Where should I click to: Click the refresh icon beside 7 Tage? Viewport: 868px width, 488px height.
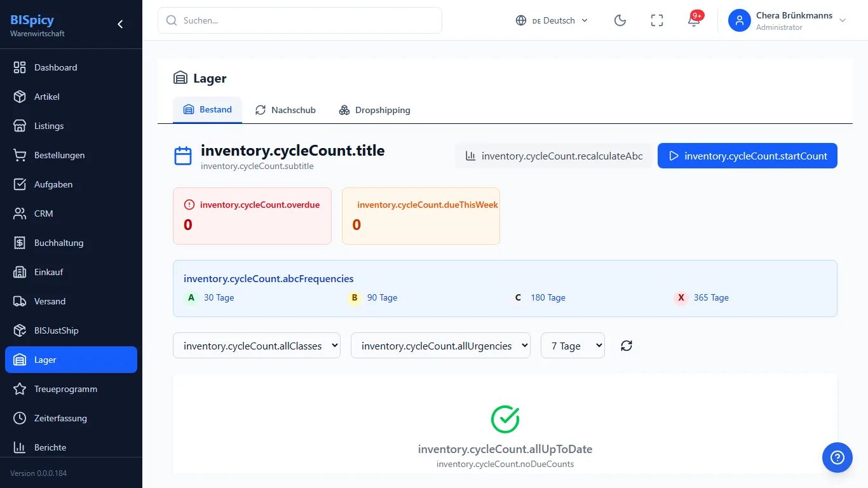point(627,346)
